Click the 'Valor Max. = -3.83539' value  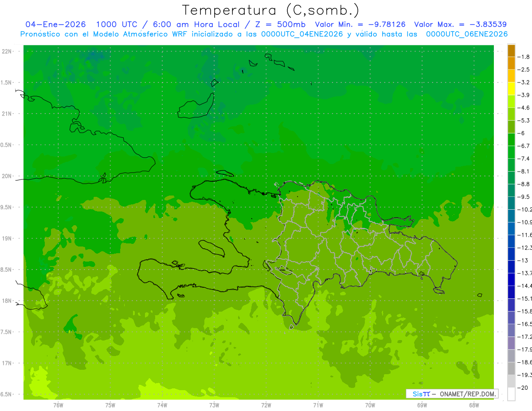(460, 24)
